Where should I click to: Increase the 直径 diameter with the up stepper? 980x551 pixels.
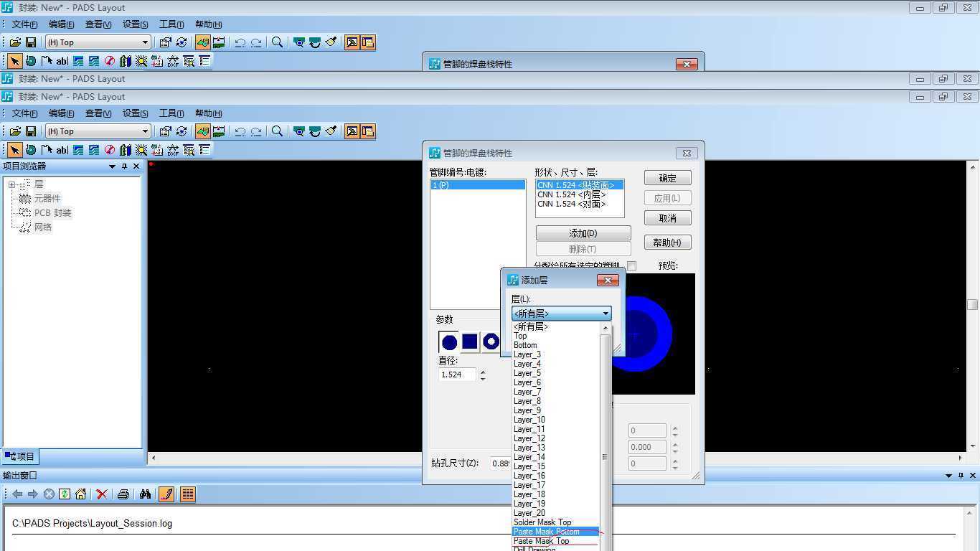[483, 372]
